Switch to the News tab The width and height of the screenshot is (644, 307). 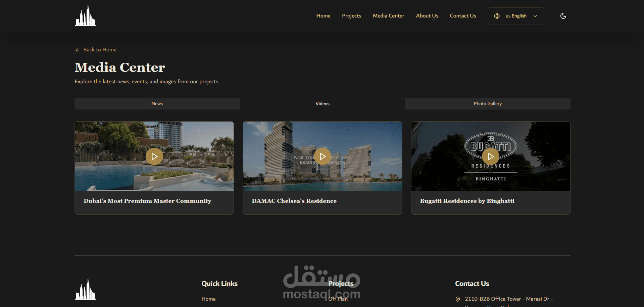pyautogui.click(x=157, y=103)
